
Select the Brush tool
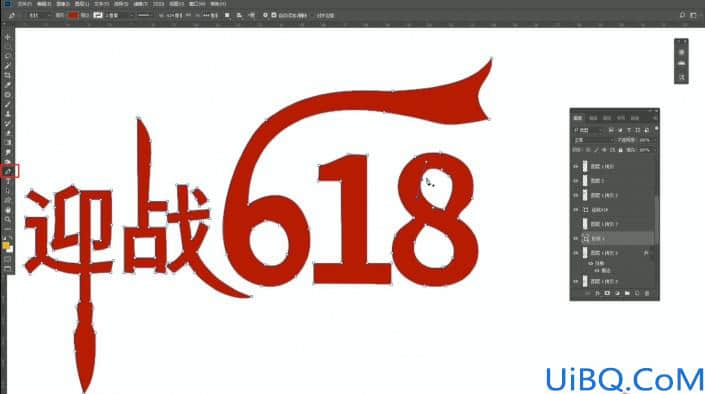tap(8, 104)
